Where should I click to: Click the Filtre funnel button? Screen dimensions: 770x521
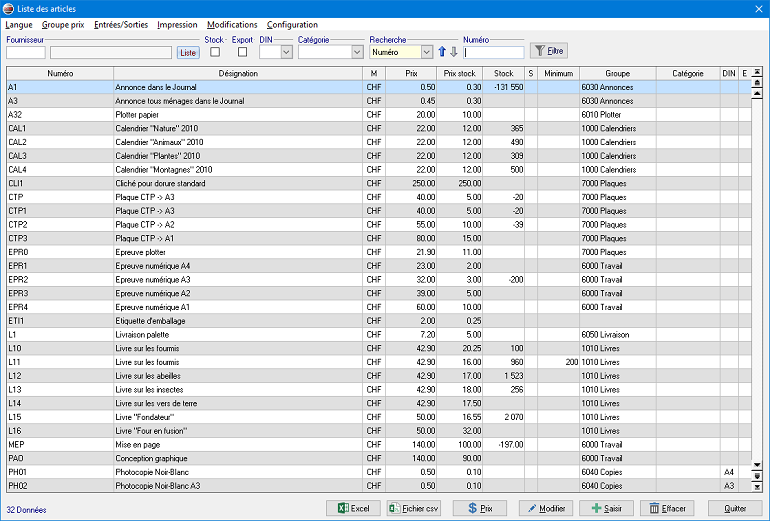[549, 51]
